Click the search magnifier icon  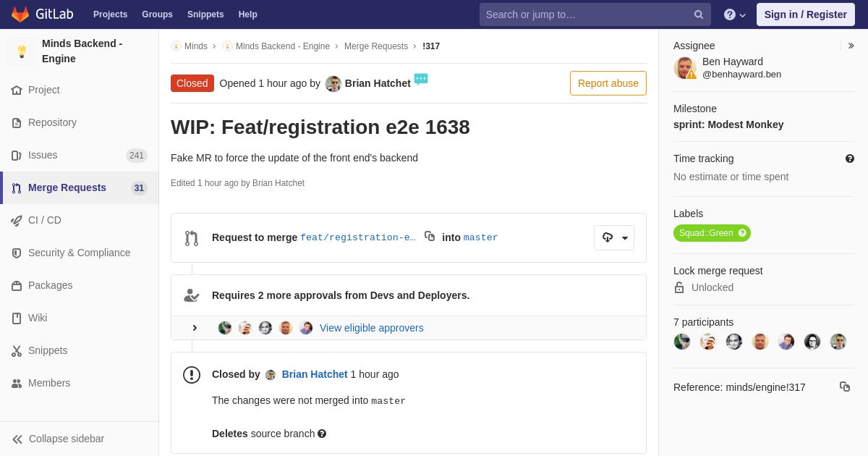pos(699,14)
